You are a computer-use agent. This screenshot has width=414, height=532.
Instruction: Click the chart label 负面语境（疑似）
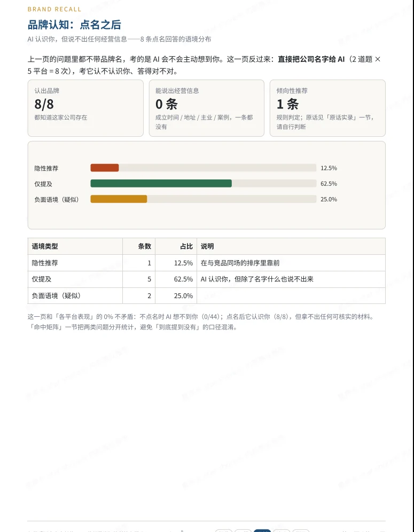click(57, 200)
